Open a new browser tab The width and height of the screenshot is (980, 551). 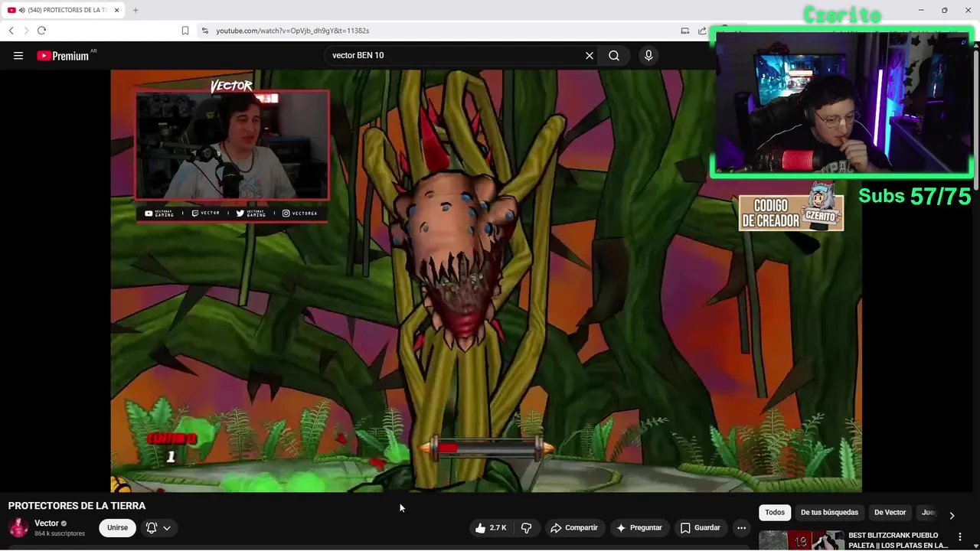point(136,10)
